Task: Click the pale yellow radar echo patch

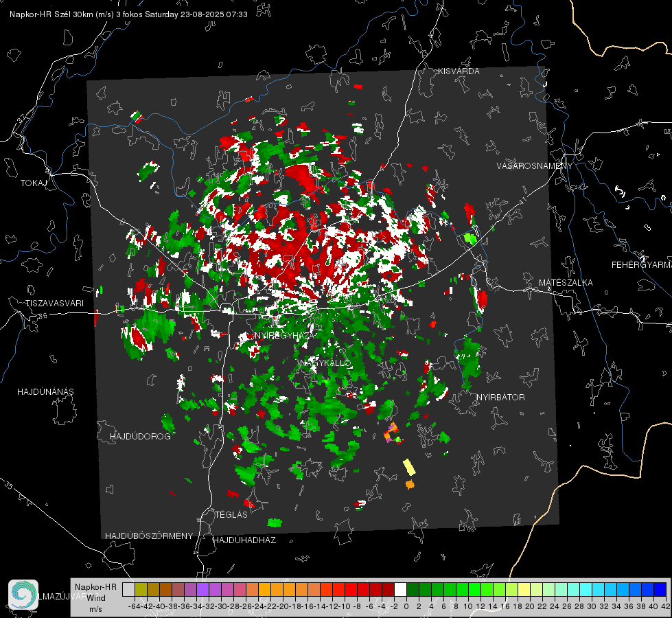Action: 409,467
